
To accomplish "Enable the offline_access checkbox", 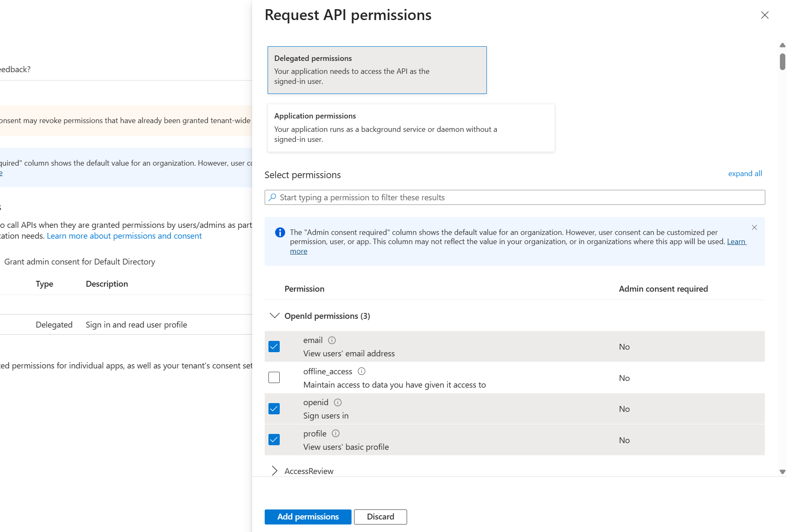I will point(274,378).
